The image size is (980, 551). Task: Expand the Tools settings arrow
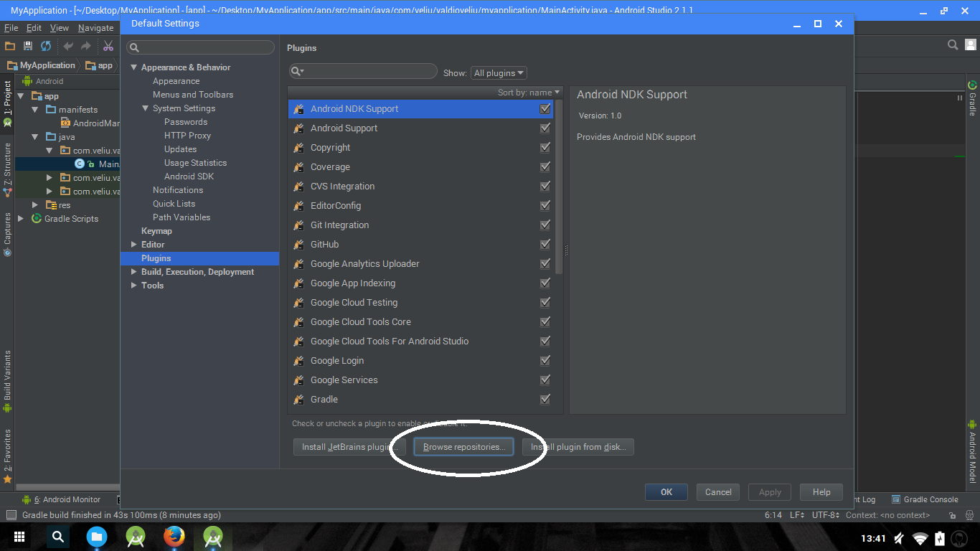[x=134, y=286]
